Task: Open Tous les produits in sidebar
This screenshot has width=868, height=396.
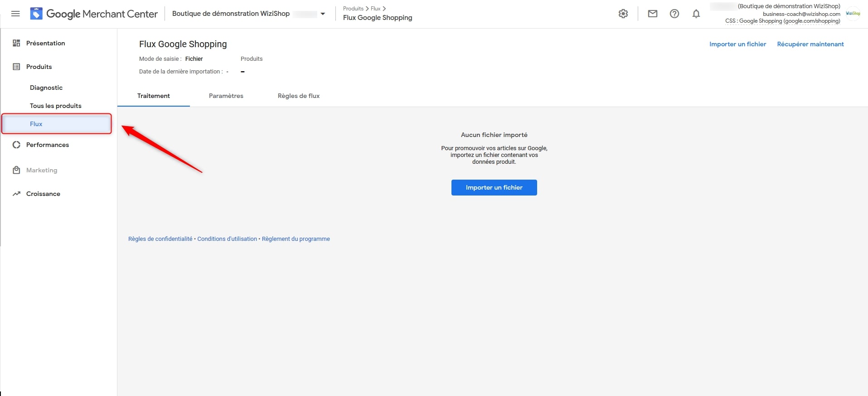Action: click(x=56, y=106)
